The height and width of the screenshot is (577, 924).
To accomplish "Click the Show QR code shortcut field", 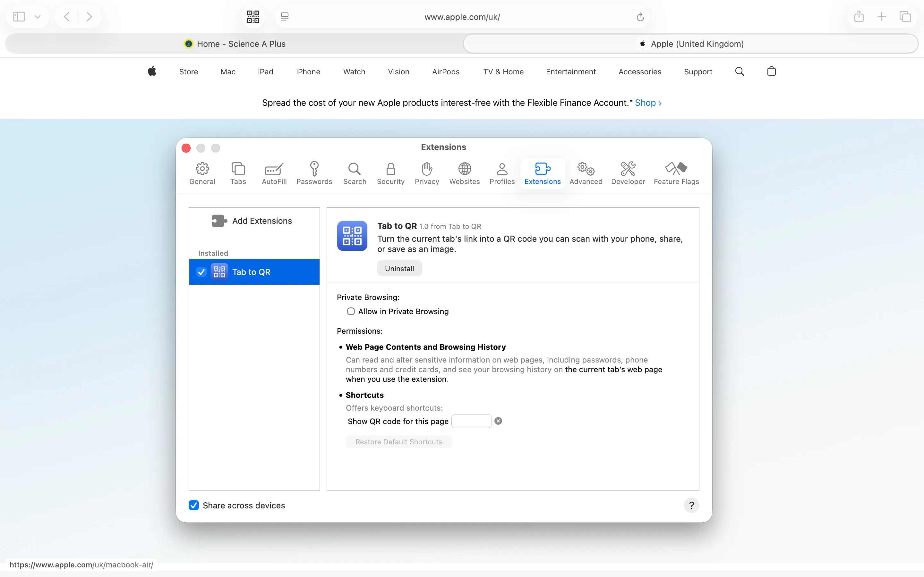I will (472, 421).
